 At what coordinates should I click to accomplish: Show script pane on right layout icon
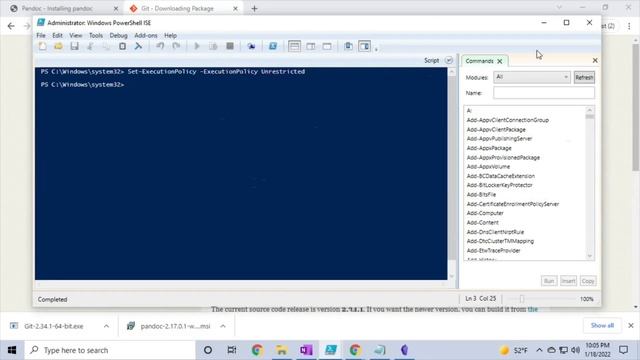coord(311,46)
